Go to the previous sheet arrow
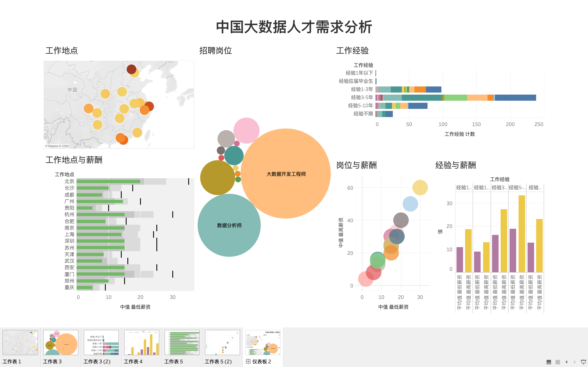 coord(566,362)
